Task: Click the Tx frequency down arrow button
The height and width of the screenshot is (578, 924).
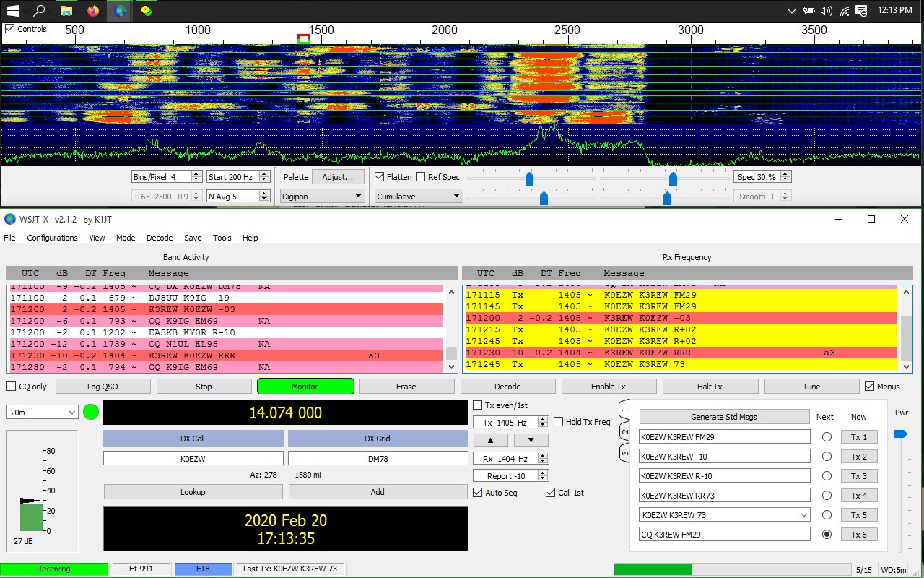Action: coord(531,440)
